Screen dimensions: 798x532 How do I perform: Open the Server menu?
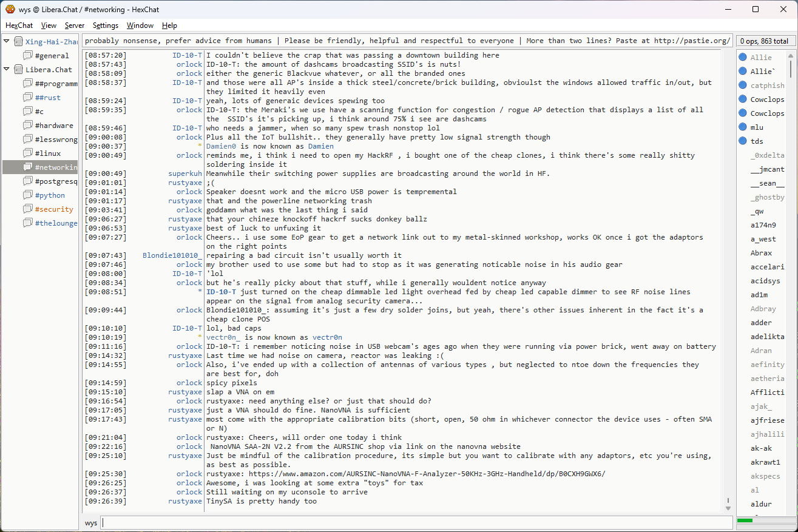[75, 25]
